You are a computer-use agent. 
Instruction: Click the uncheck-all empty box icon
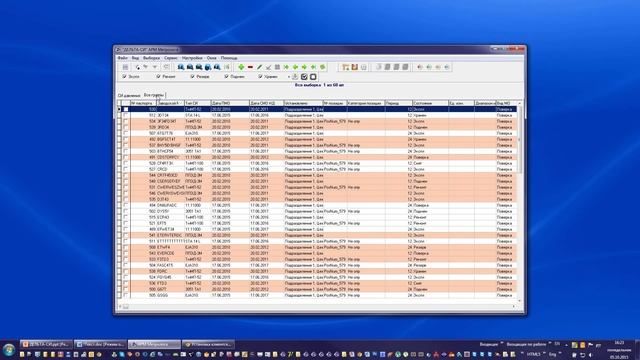(x=313, y=76)
